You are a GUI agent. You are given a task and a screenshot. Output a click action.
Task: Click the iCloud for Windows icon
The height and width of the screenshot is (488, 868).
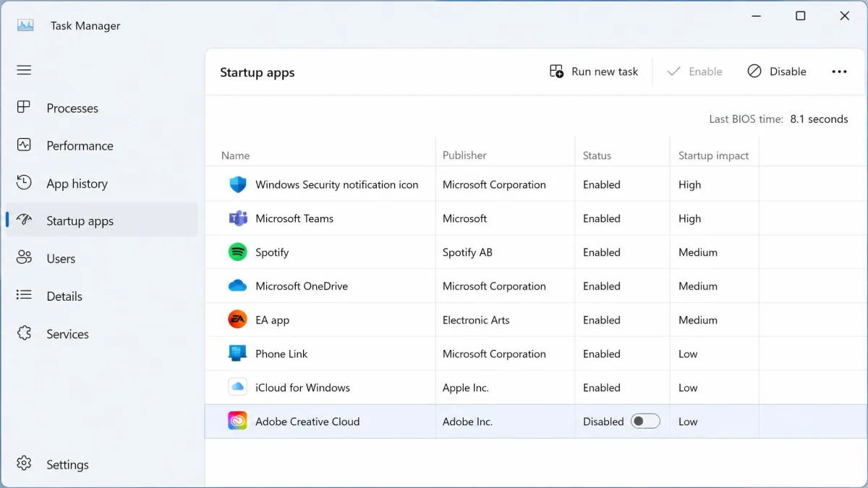point(237,388)
